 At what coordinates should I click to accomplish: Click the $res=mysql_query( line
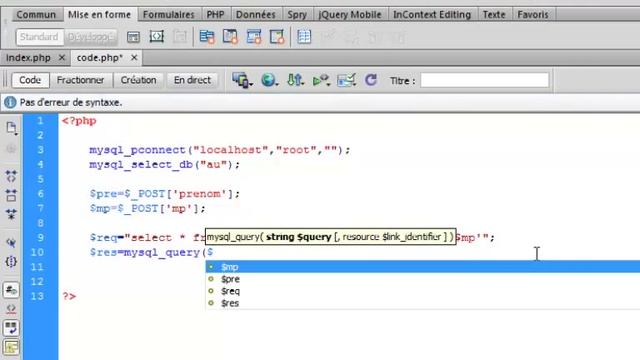click(151, 253)
